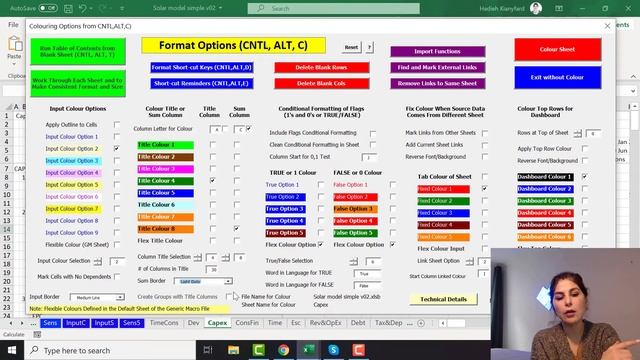Open Task View on taskbar
The height and width of the screenshot is (360, 640).
click(208, 350)
